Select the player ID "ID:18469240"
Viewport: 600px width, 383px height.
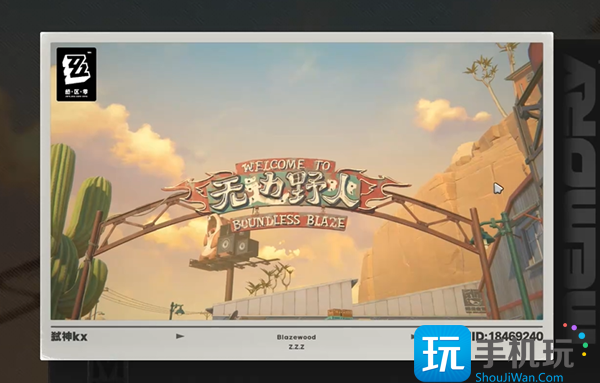pos(507,336)
